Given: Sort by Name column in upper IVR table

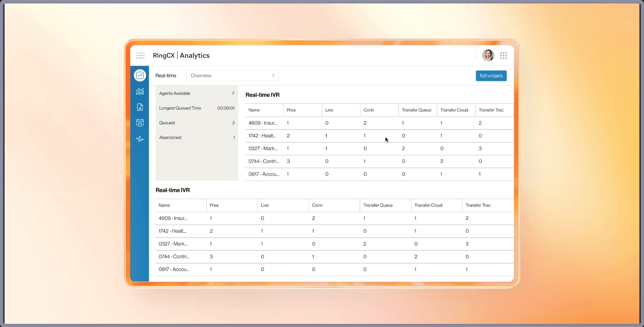Looking at the screenshot, I should 264,110.
